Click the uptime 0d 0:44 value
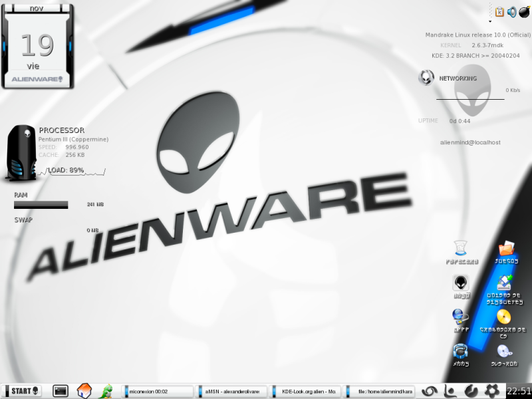The height and width of the screenshot is (399, 532). (460, 121)
